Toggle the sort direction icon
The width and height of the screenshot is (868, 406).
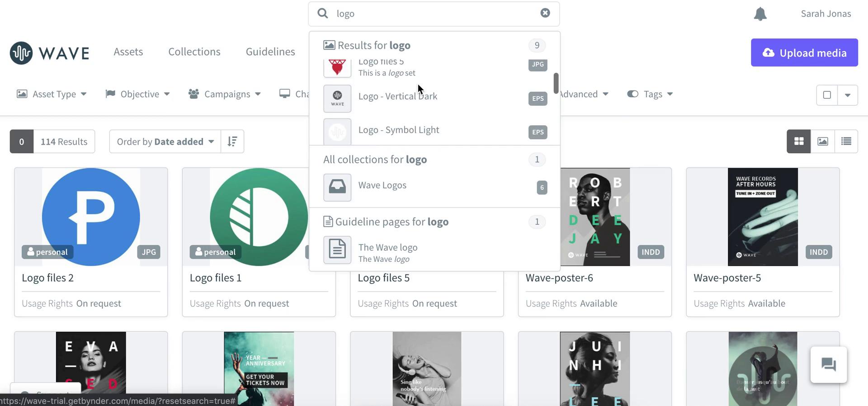pos(232,142)
